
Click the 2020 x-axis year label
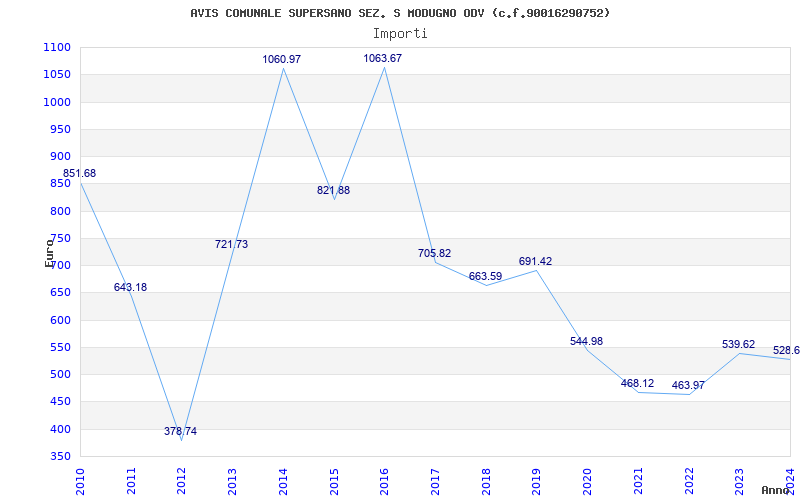(x=587, y=481)
